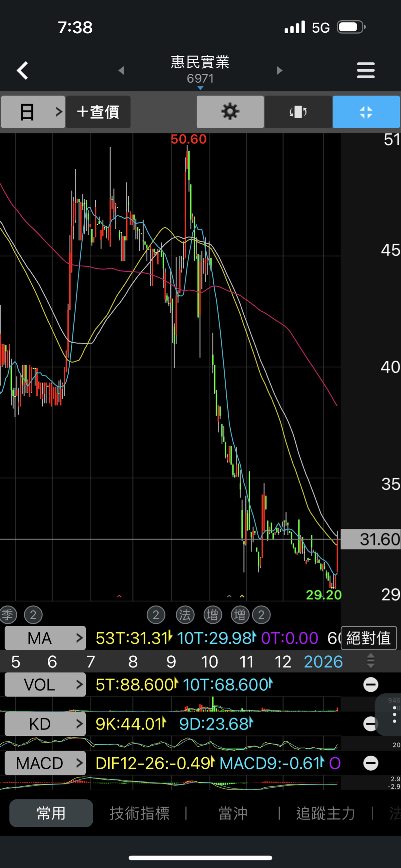Select the 技術指標 tab
Viewport: 401px width, 868px height.
pyautogui.click(x=140, y=813)
